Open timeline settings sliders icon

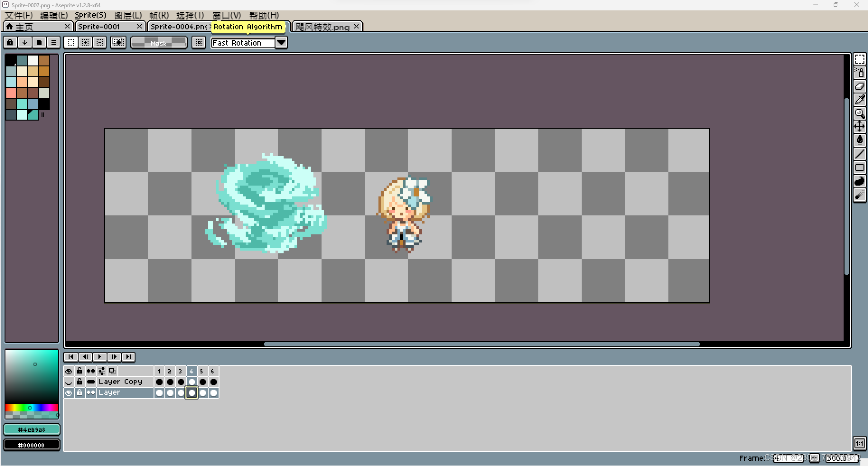click(102, 371)
